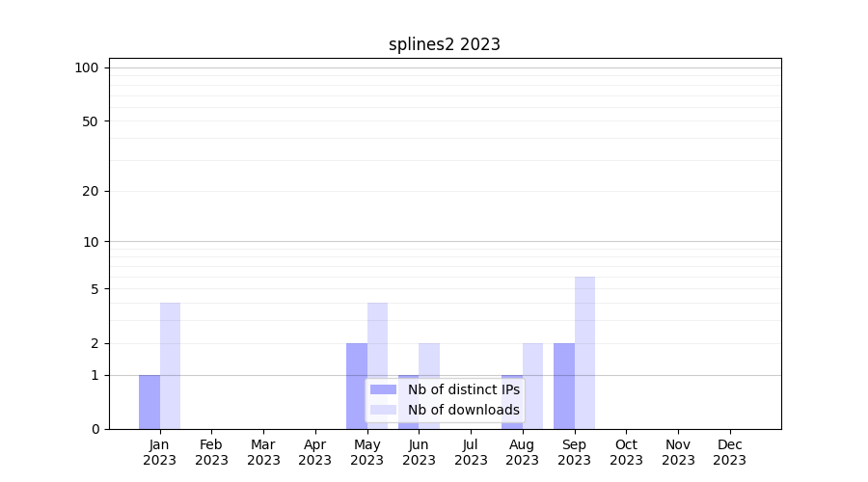Select the y-axis tick label "20"

[x=91, y=191]
